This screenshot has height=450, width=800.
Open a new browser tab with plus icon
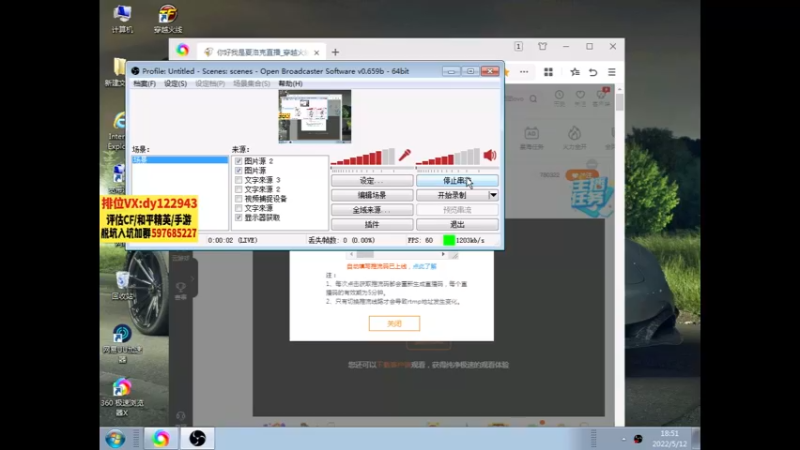pyautogui.click(x=335, y=52)
